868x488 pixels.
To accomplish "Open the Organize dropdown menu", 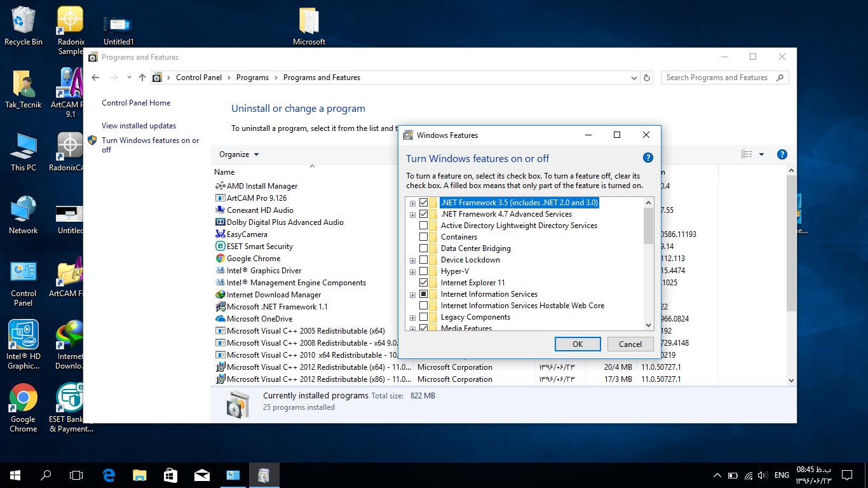I will (x=239, y=154).
